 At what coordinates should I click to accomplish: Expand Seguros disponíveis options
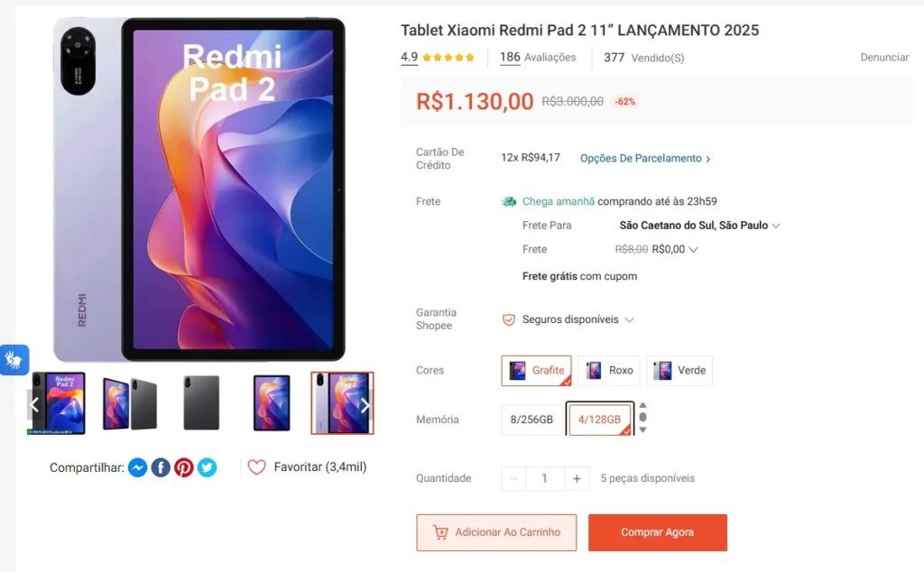coord(568,319)
